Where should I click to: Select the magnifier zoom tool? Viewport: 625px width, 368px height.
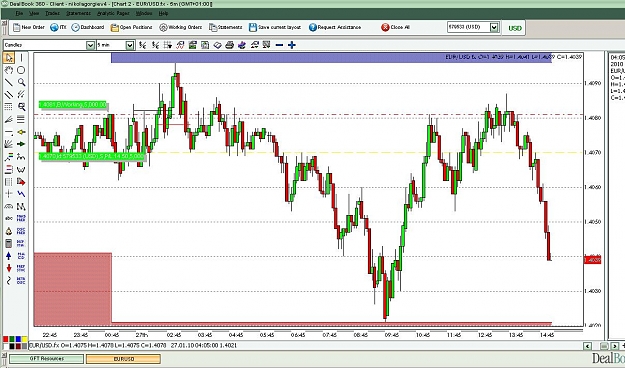coord(21,83)
